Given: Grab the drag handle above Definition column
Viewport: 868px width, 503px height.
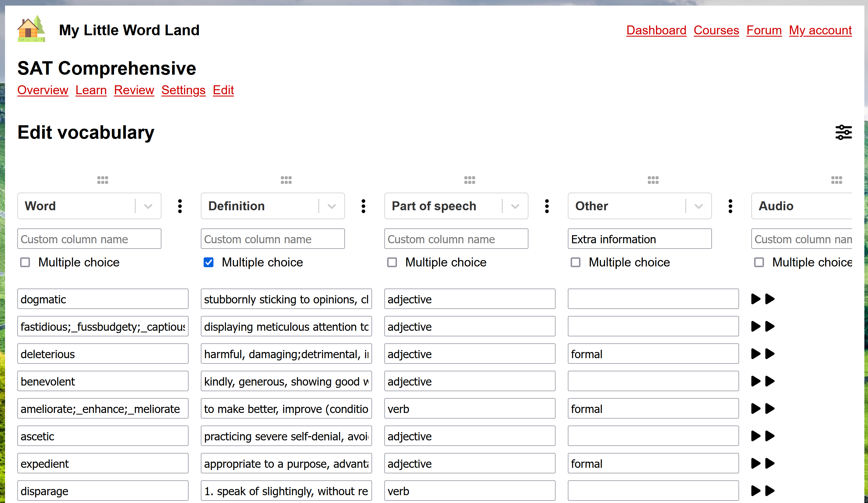Looking at the screenshot, I should [x=286, y=180].
